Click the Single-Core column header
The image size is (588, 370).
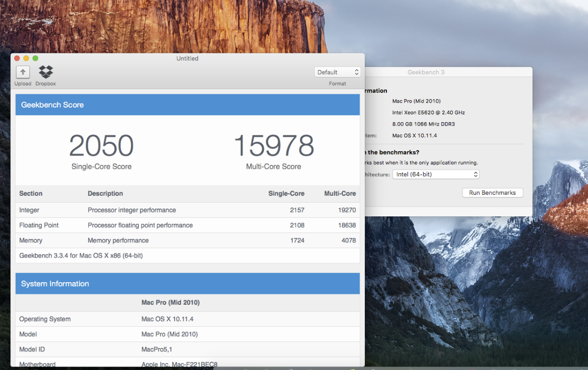point(286,194)
